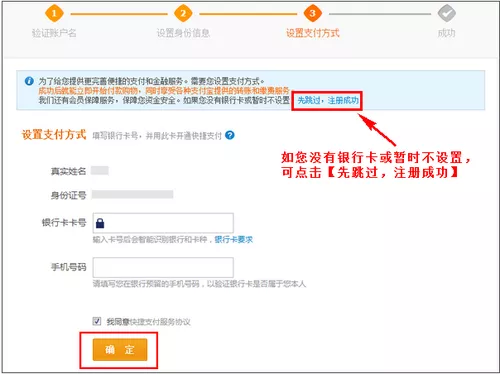This screenshot has height=374, width=500.
Task: Click the hint text below the 手机号码 field
Action: (199, 284)
